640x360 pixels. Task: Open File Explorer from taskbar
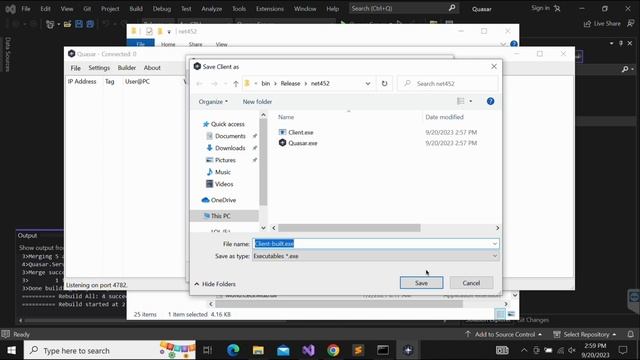[258, 350]
